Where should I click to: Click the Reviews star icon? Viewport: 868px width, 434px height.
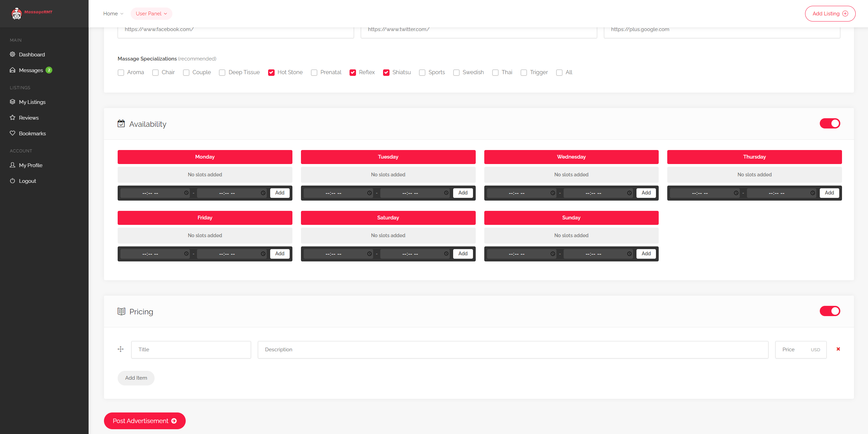tap(13, 118)
